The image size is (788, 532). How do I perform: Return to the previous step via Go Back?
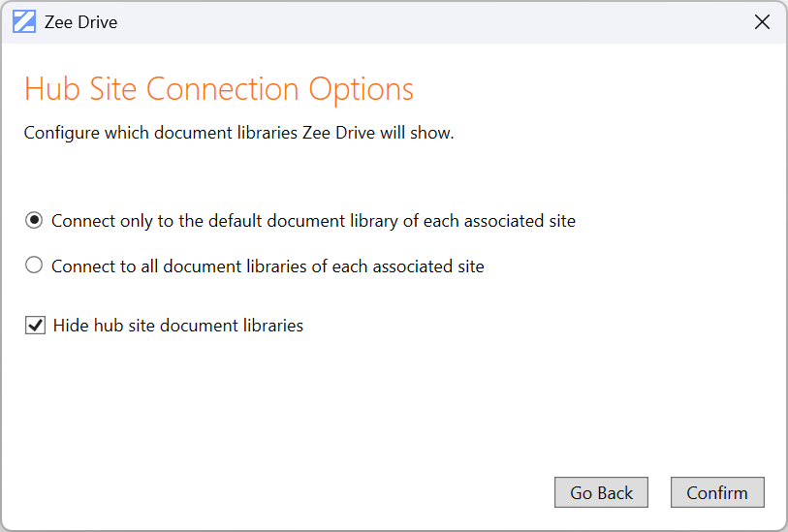click(601, 492)
